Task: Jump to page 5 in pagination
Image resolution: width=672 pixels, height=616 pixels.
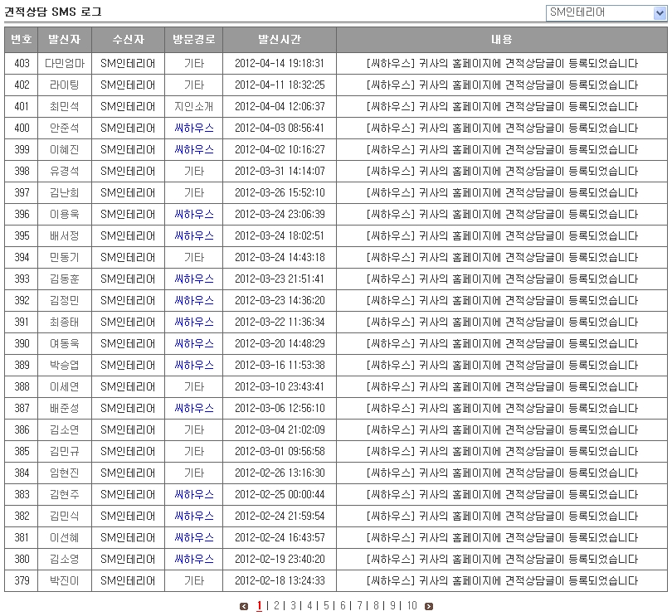Action: tap(326, 605)
